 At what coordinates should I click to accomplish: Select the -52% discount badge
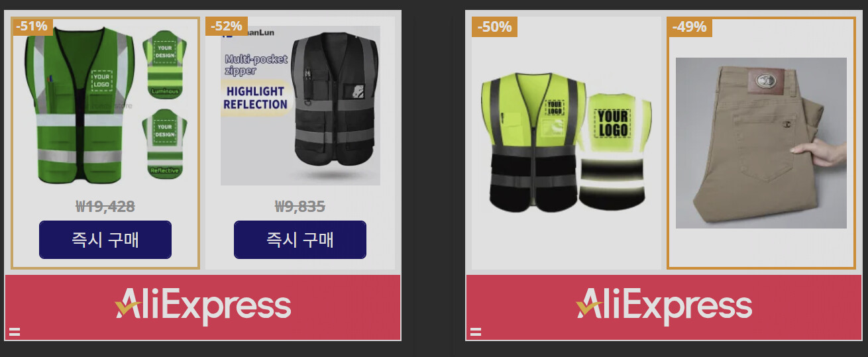coord(227,26)
